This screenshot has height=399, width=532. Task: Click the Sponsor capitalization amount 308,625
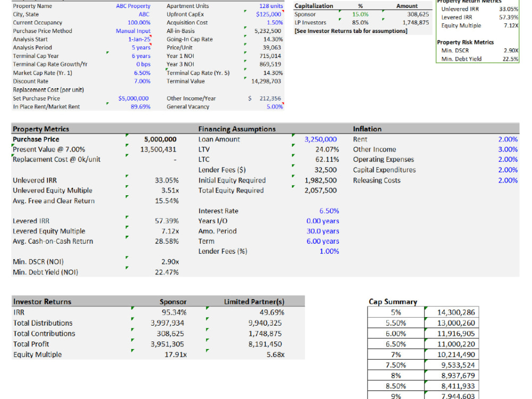pos(418,14)
